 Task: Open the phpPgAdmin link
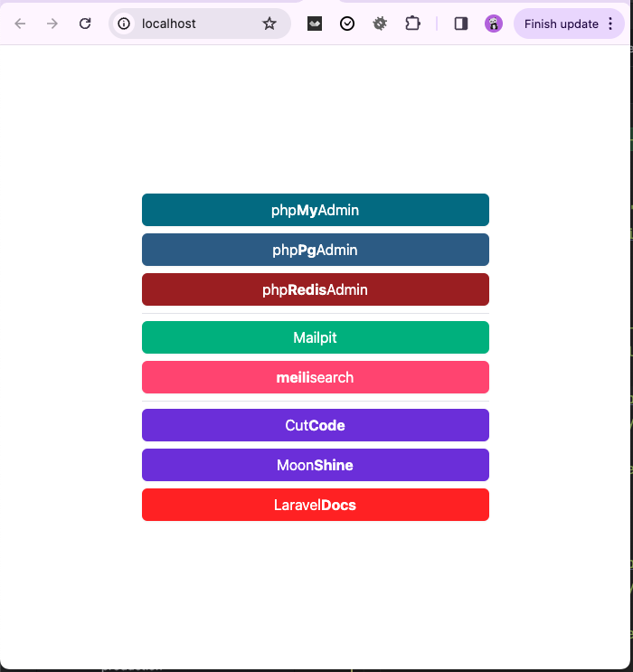click(316, 250)
